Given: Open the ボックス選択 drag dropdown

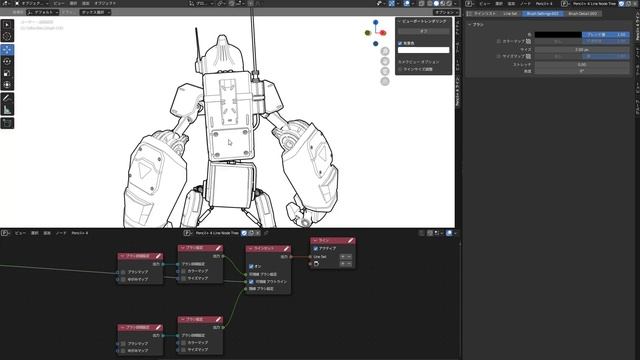Looking at the screenshot, I should (x=95, y=12).
